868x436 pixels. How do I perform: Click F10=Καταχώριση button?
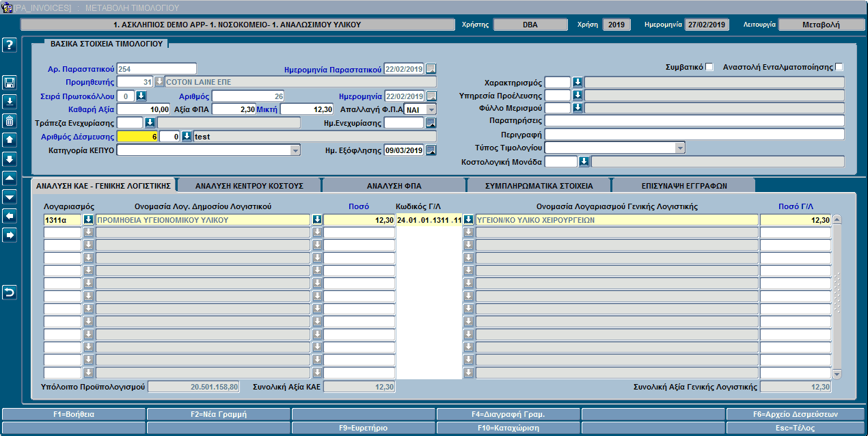point(508,428)
